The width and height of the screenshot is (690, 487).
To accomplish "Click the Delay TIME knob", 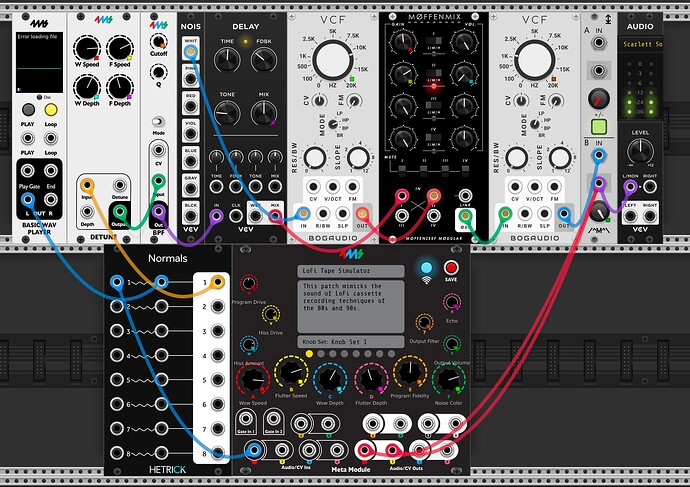I will pyautogui.click(x=226, y=62).
